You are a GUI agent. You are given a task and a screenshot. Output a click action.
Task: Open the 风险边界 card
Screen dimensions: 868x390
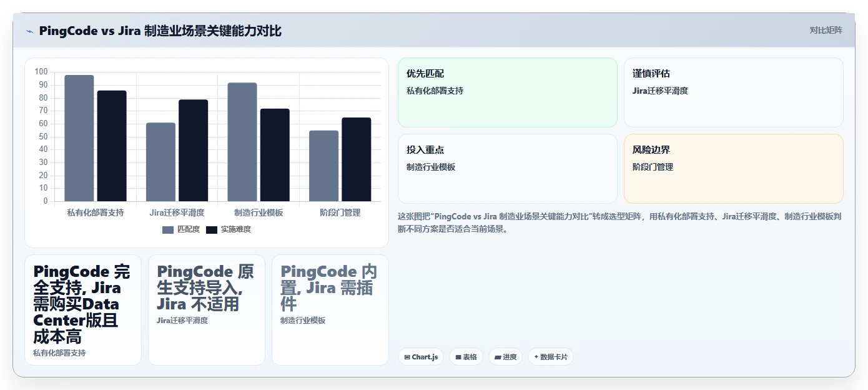(x=734, y=169)
